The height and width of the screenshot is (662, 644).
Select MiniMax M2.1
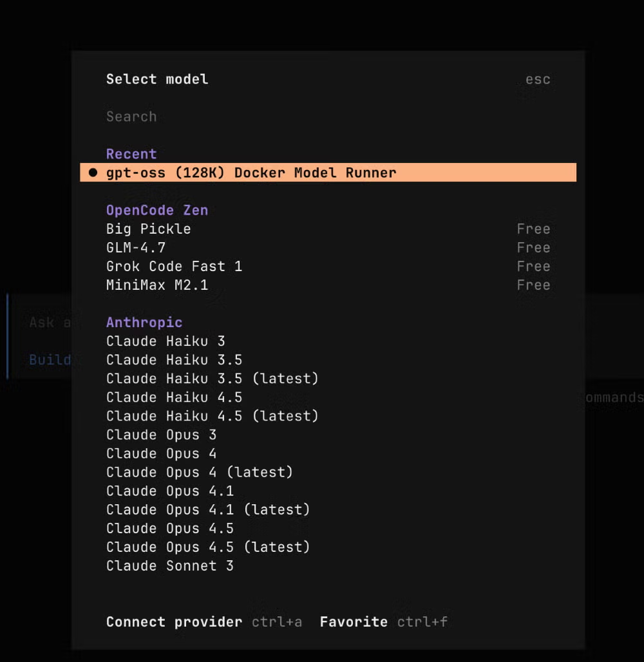coord(156,285)
